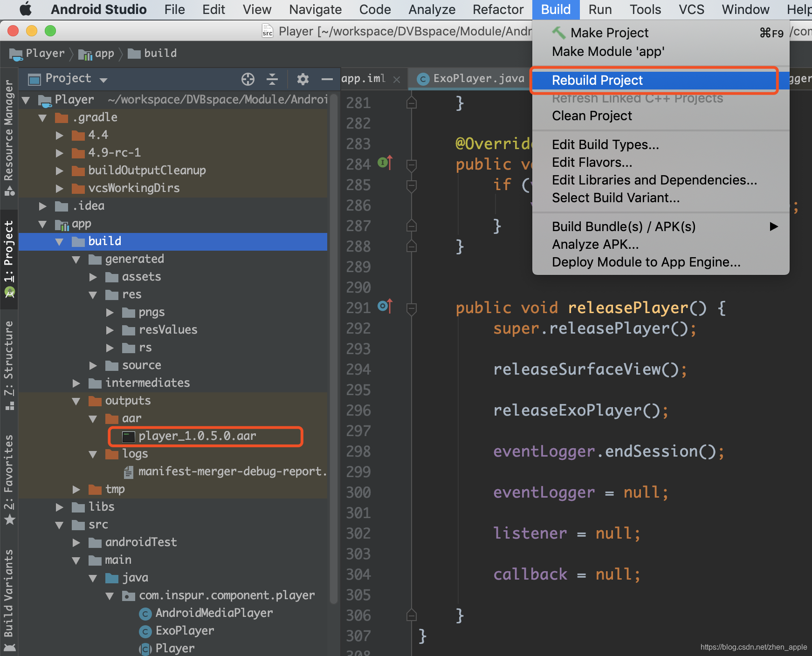Select Make Project menu item
The width and height of the screenshot is (812, 656).
pyautogui.click(x=661, y=33)
